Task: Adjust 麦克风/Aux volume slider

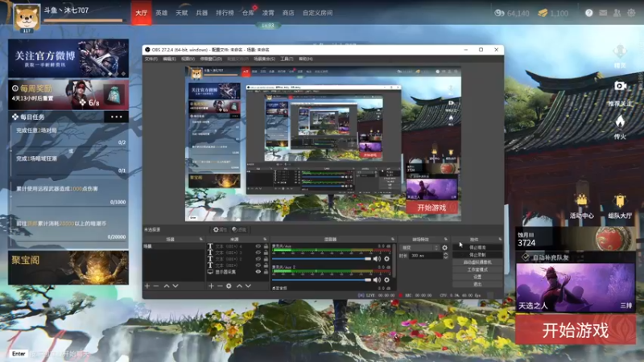Action: click(x=321, y=258)
